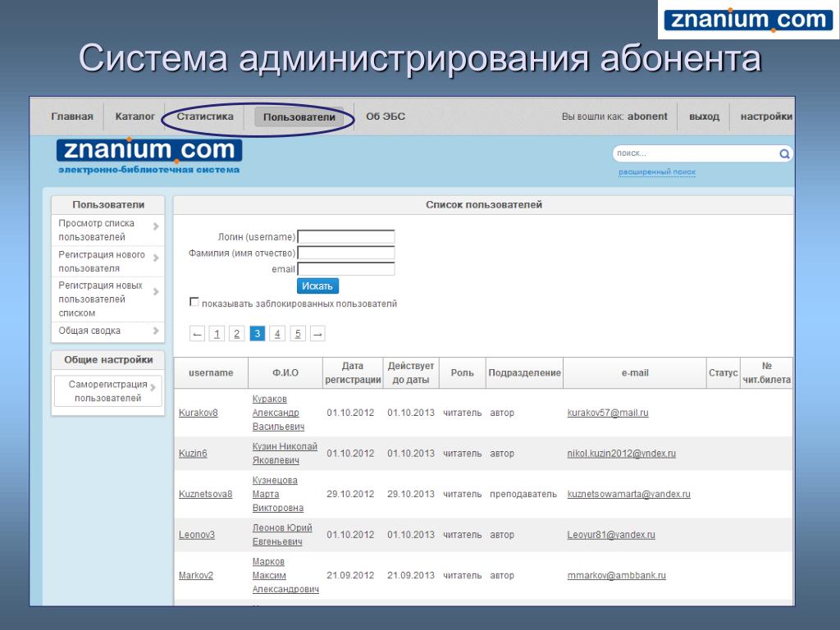Click the znanium.com site logo

tap(148, 151)
